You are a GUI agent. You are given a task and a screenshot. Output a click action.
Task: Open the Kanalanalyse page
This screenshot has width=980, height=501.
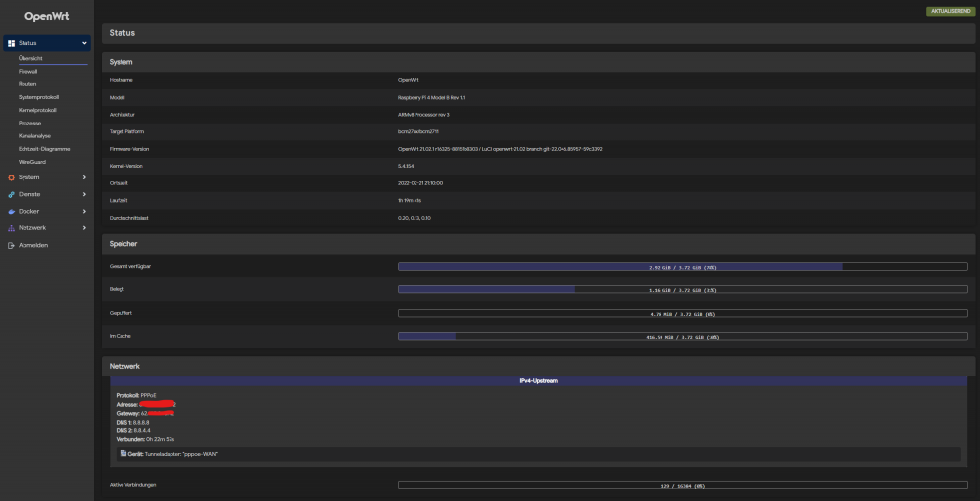click(x=35, y=135)
